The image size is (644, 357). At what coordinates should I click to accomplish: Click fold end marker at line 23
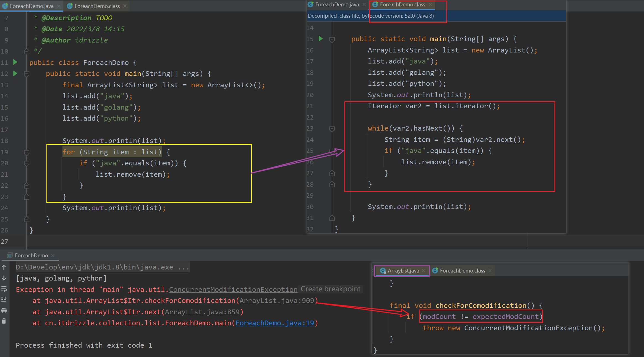coord(27,197)
